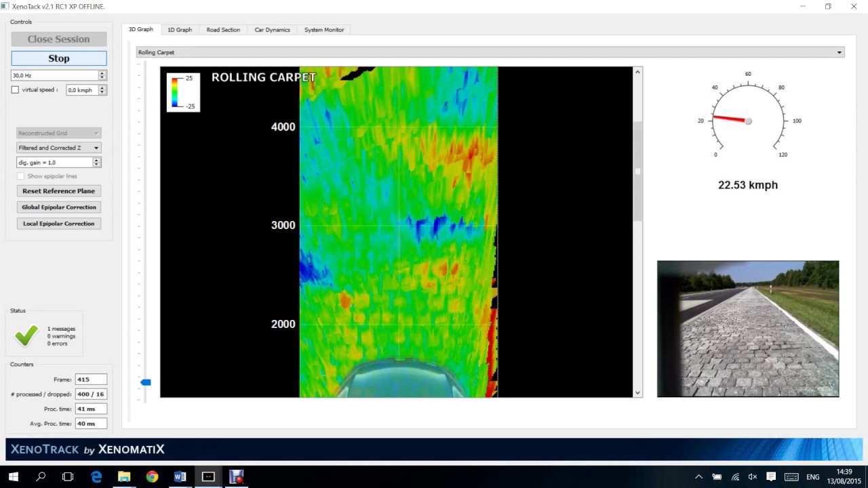This screenshot has height=488, width=868.
Task: Click the speedometer gauge
Action: pos(748,115)
